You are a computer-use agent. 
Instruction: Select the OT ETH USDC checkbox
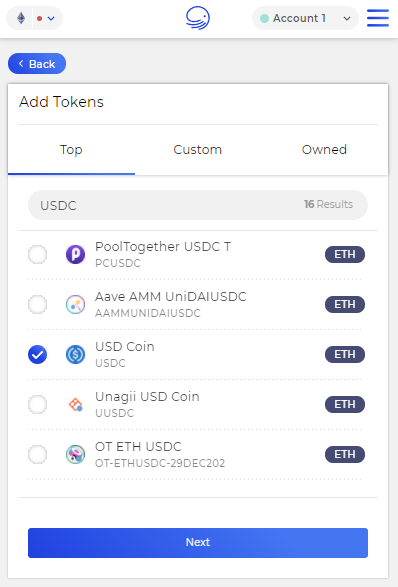pos(37,454)
